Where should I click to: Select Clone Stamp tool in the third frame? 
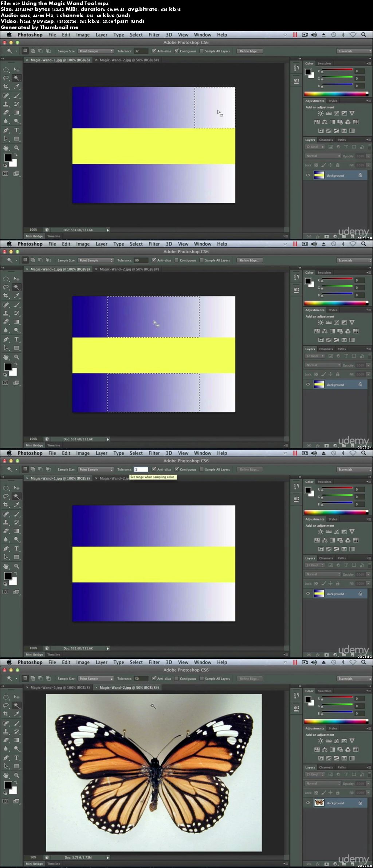click(x=6, y=522)
